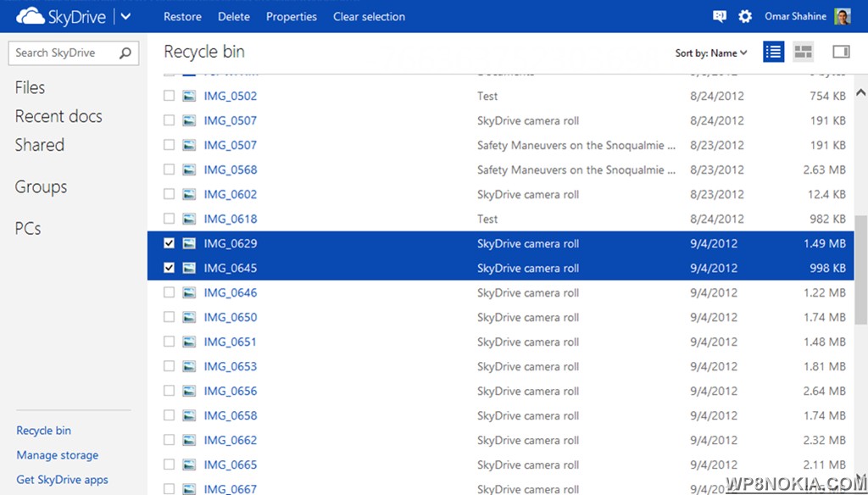Open Manage storage link

(58, 455)
